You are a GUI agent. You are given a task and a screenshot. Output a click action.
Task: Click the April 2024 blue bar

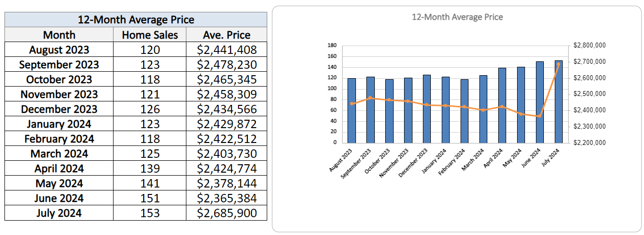point(502,105)
